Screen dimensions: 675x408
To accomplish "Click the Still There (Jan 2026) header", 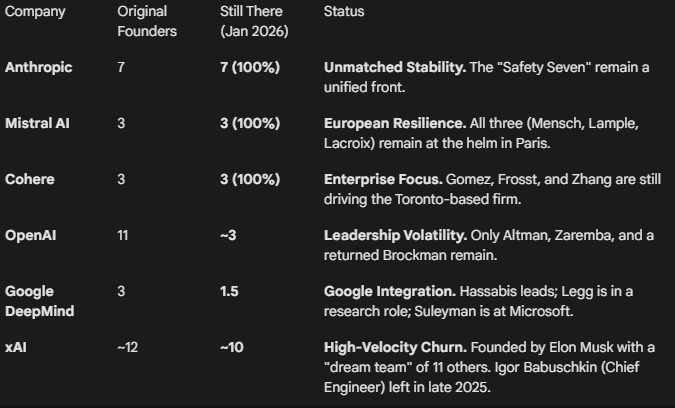I will pyautogui.click(x=252, y=21).
